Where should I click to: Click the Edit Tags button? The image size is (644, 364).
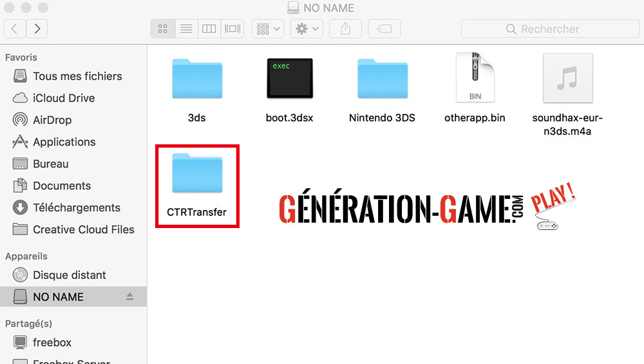pos(384,29)
